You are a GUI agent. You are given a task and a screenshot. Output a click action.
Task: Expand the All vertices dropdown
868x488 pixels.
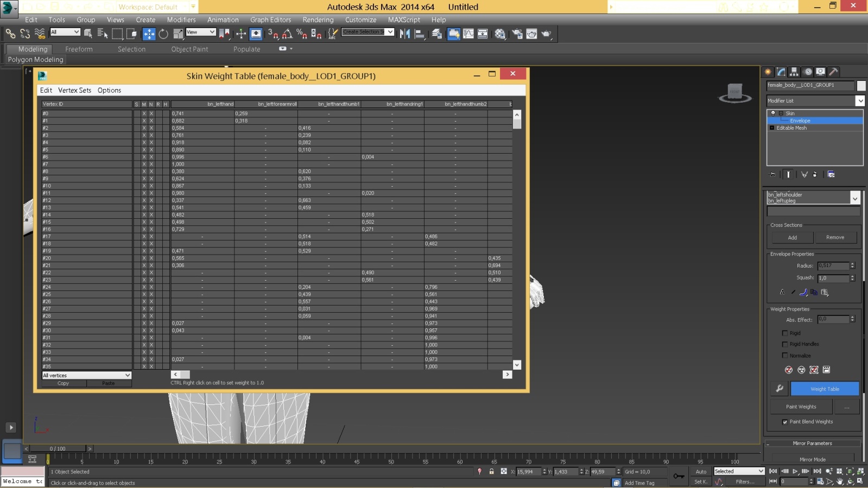tap(128, 375)
